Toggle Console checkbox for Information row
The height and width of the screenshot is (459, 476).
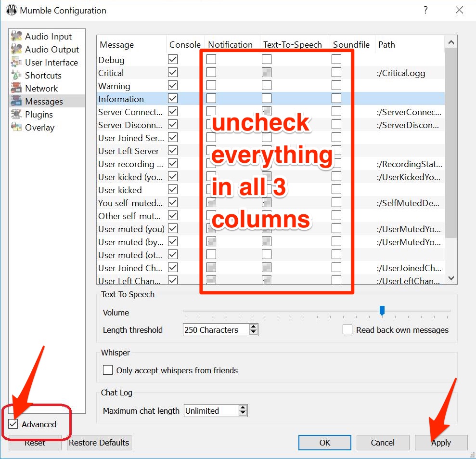tap(173, 98)
